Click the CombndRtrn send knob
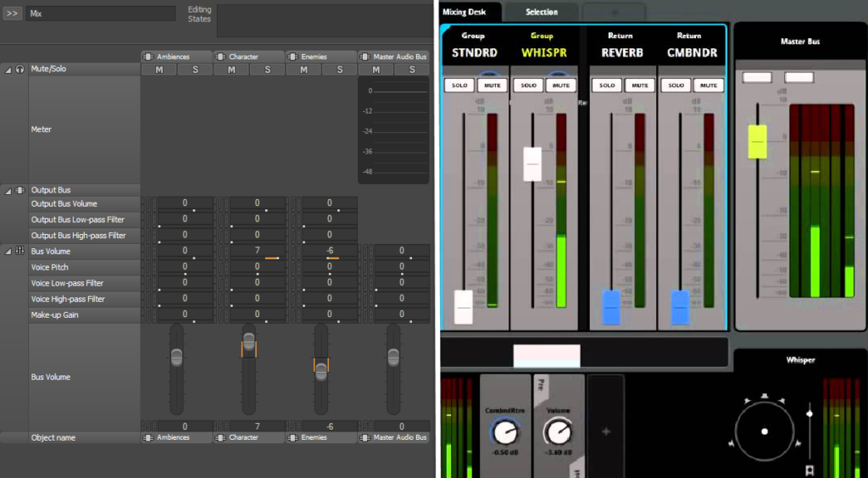Image resolution: width=868 pixels, height=478 pixels. click(505, 432)
